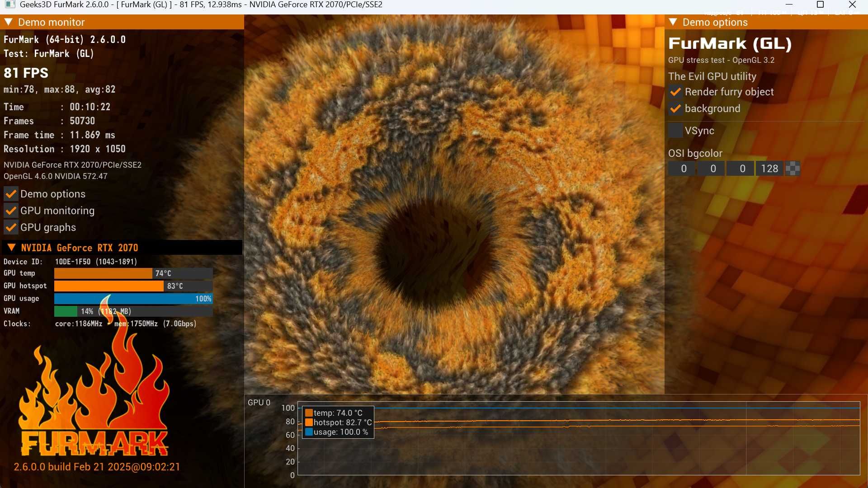The width and height of the screenshot is (868, 488).
Task: Click the GPU stress test - OpenGL 3.2 text
Action: click(721, 60)
